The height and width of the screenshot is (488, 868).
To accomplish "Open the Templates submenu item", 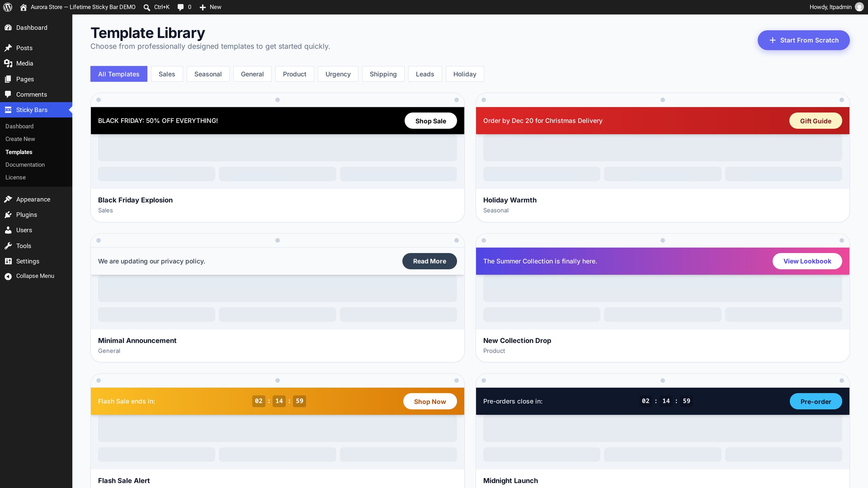I will 19,152.
